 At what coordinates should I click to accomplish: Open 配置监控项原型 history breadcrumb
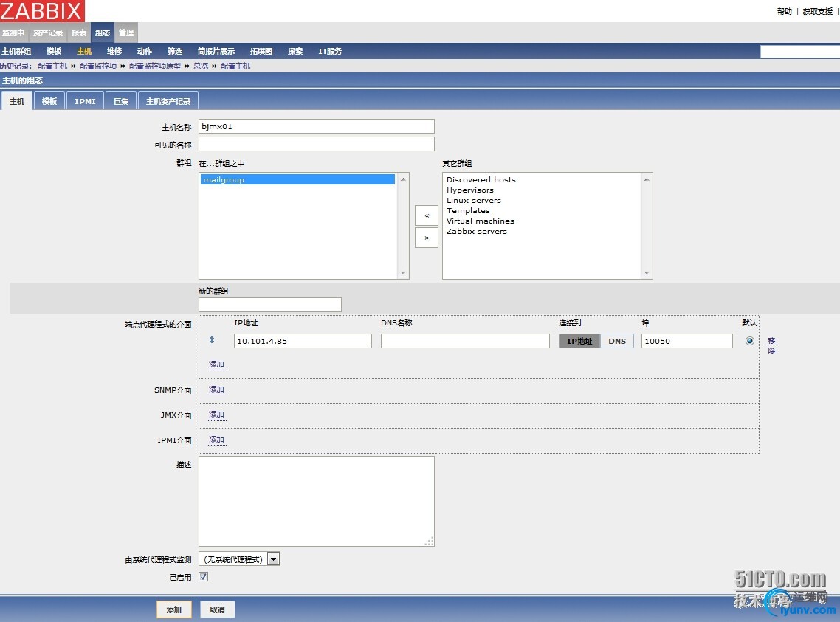pos(155,66)
